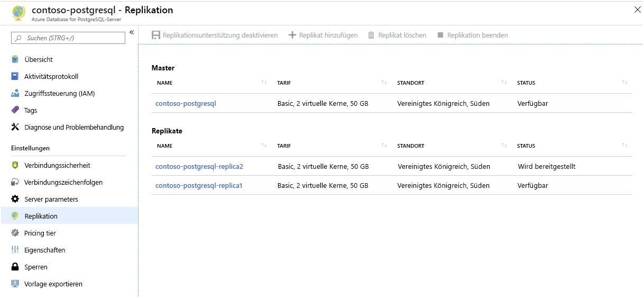Click the purple Tags icon
Viewport: 644px width, 298px height.
coord(15,110)
